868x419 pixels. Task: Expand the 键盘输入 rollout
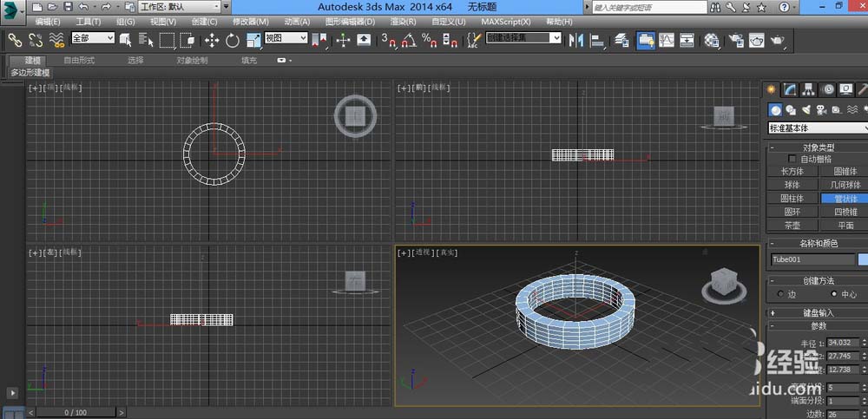click(x=819, y=312)
